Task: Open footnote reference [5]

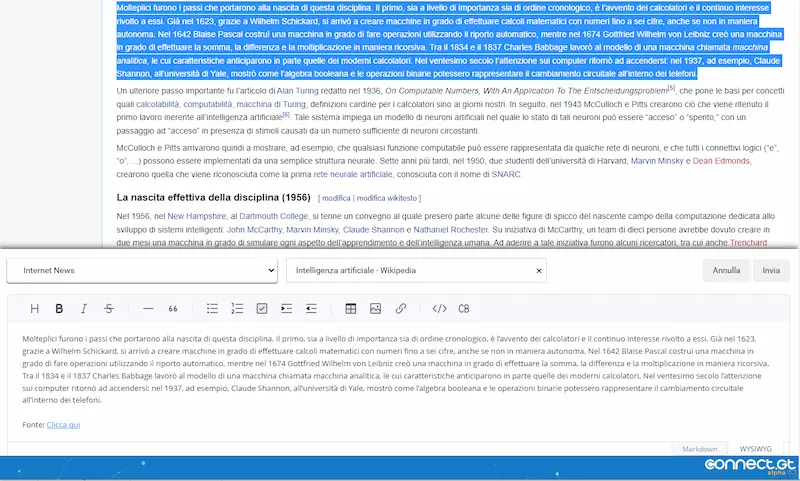Action: point(671,88)
